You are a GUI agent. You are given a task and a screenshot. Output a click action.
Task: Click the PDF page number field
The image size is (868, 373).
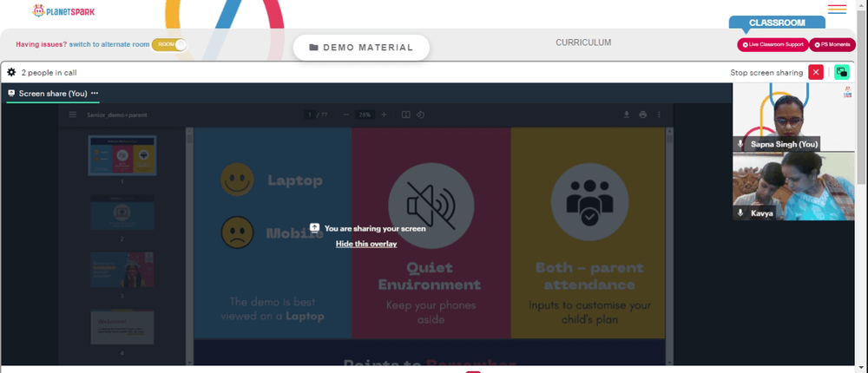310,115
